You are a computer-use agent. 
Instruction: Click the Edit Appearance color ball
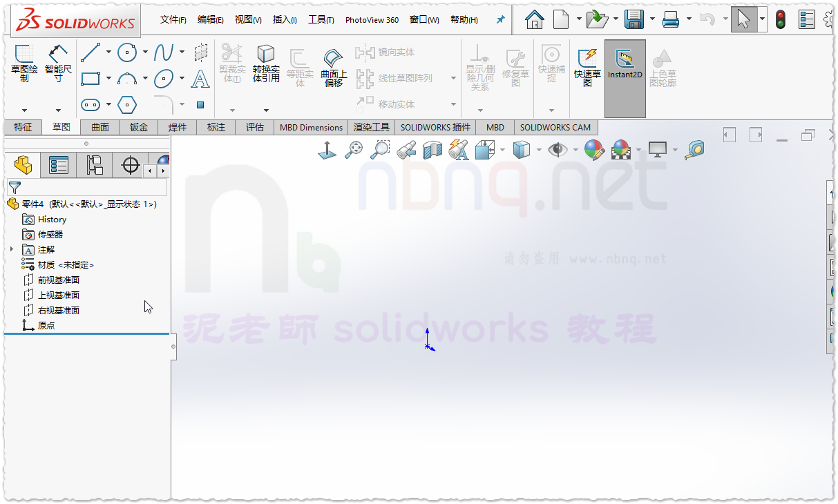tap(594, 149)
